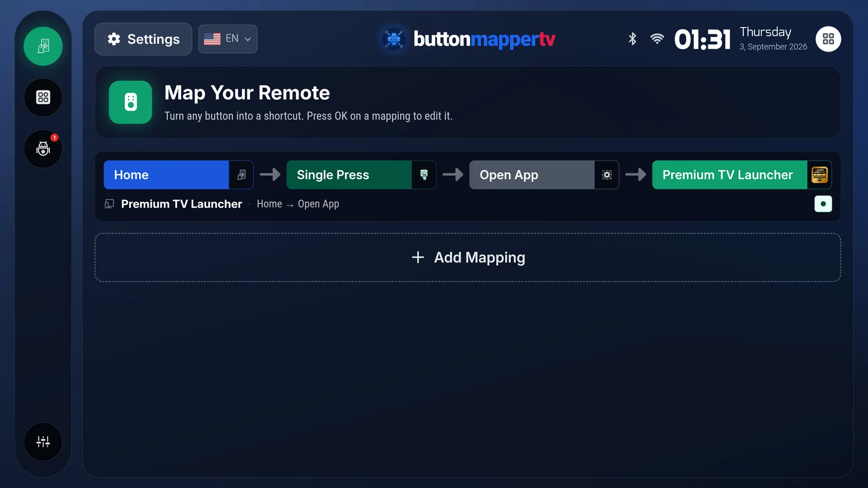Click the remote icon beside Home

coord(241,175)
